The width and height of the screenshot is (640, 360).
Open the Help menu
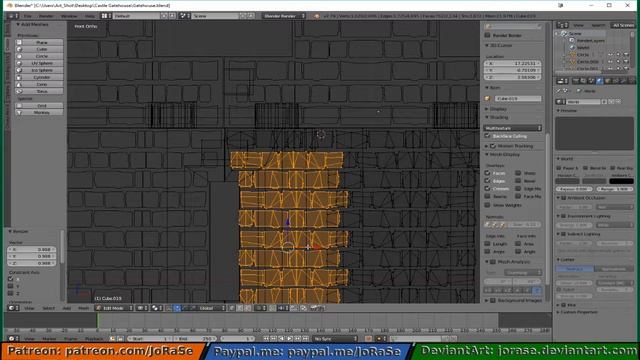point(90,16)
